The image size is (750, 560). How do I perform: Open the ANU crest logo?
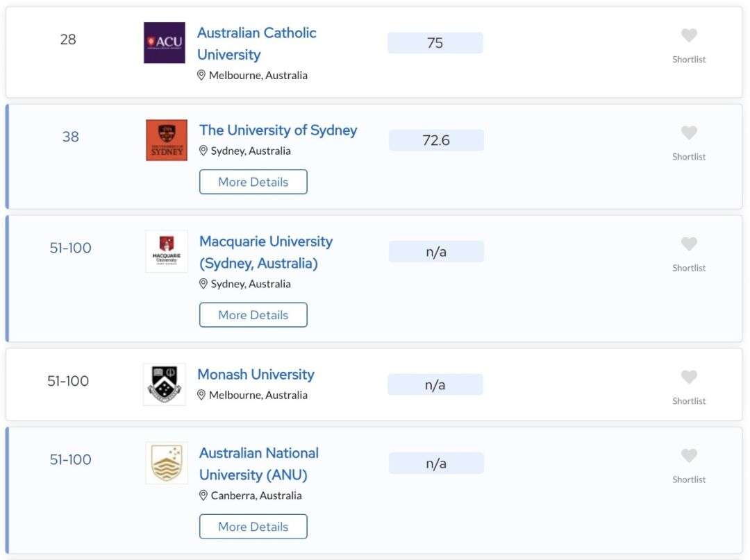tap(167, 463)
